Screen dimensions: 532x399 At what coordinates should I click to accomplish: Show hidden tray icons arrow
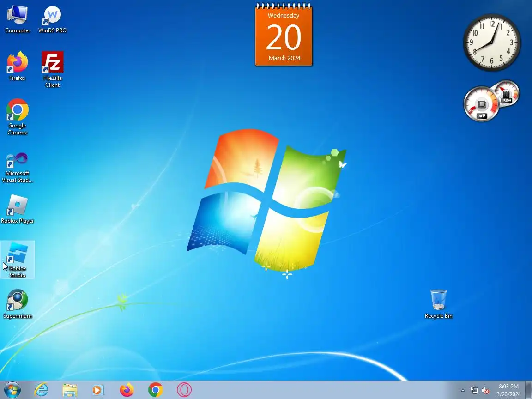point(463,391)
